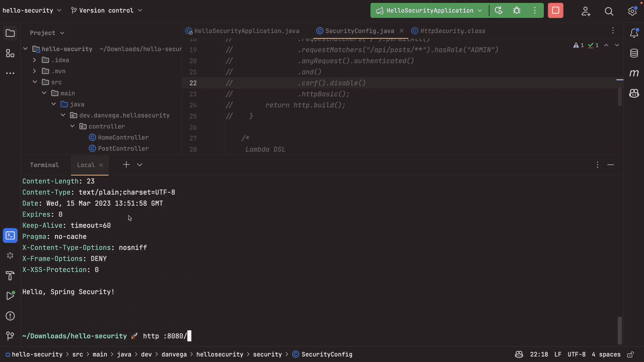
Task: Rerun application with the reload icon
Action: (498, 11)
